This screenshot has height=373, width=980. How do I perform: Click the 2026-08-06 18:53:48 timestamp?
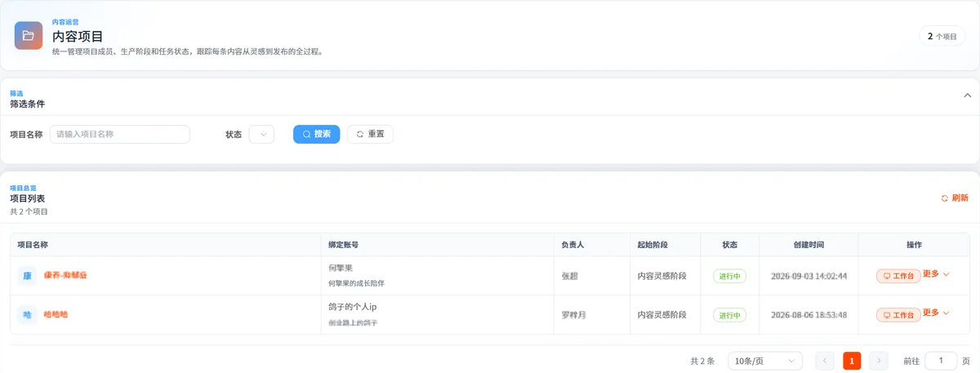[808, 314]
